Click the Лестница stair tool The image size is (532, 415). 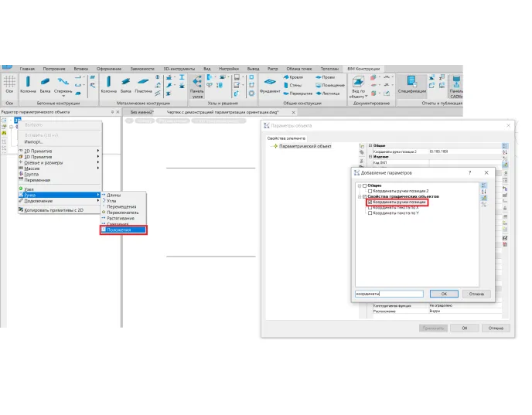(x=327, y=94)
